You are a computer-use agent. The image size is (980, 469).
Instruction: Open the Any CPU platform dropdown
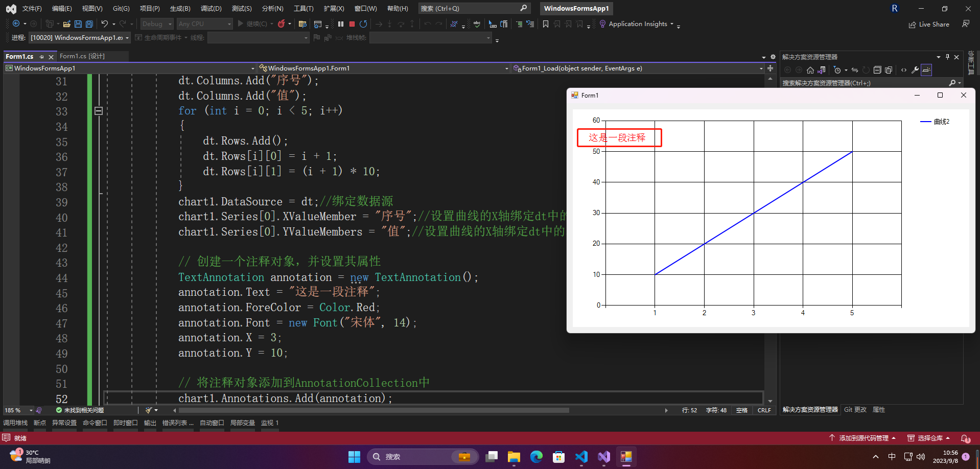[x=204, y=24]
